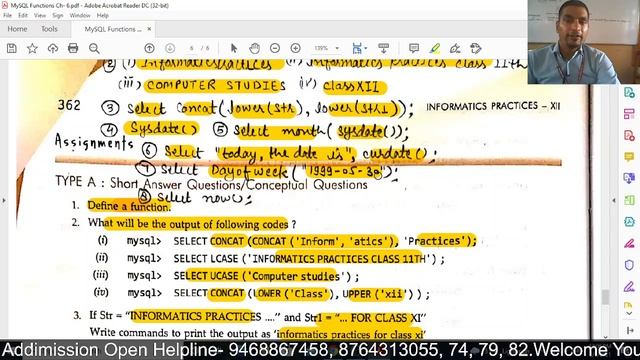
Task: Select the MySQL Functions document tab
Action: click(113, 29)
